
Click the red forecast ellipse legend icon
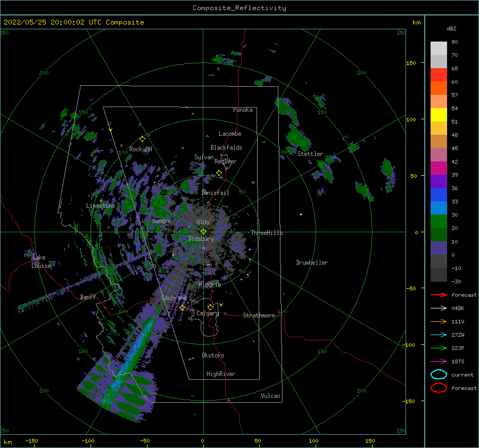pyautogui.click(x=439, y=388)
